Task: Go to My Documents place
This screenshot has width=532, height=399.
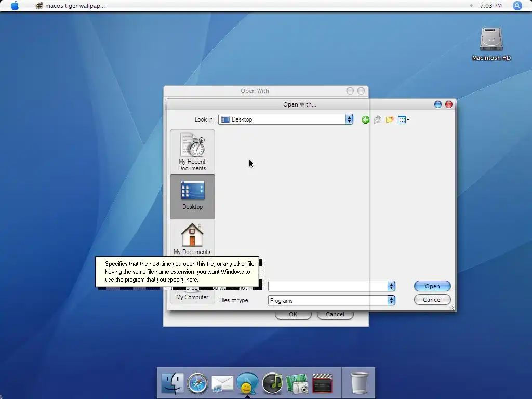Action: coord(192,239)
